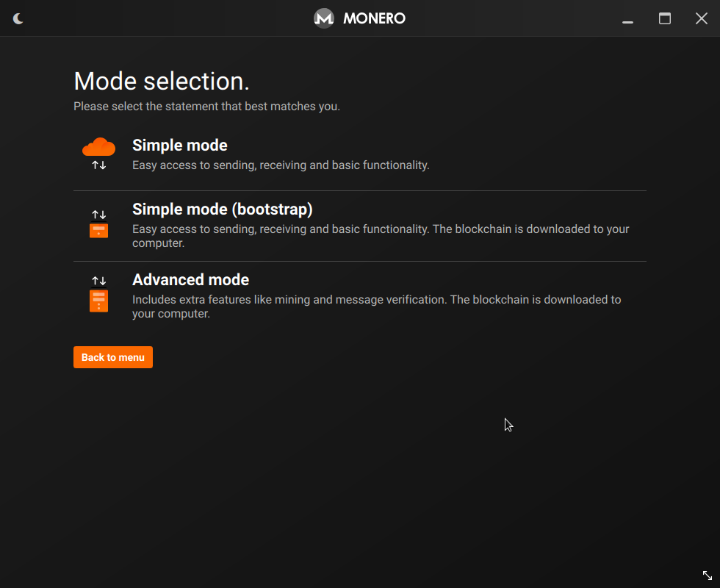Maximize the Monero window
This screenshot has width=720, height=588.
point(665,18)
